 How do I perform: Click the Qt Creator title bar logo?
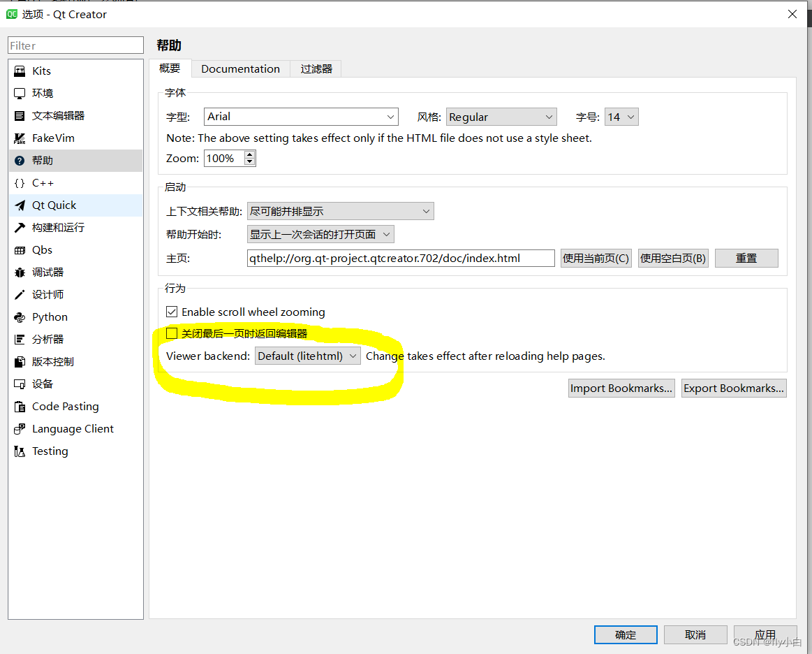11,14
